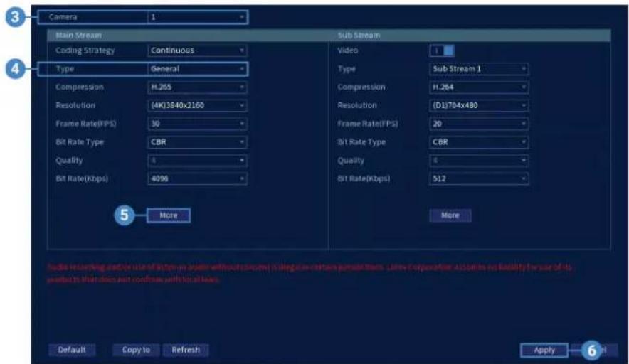Click the Main Stream More button
The height and width of the screenshot is (364, 629).
click(x=169, y=215)
